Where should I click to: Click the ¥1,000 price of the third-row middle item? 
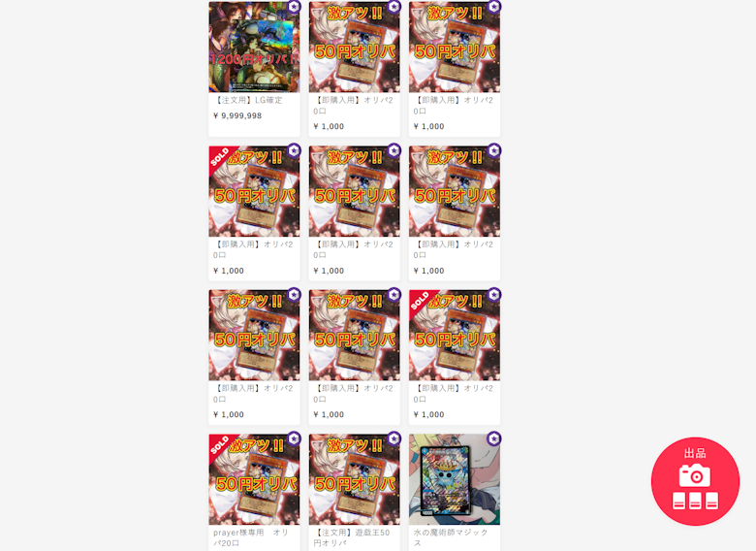point(329,414)
